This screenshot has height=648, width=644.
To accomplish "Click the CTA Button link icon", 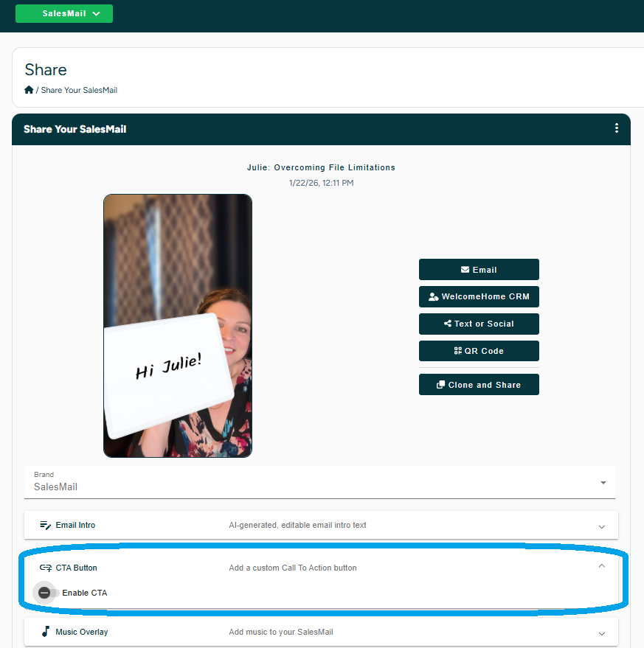I will (46, 568).
